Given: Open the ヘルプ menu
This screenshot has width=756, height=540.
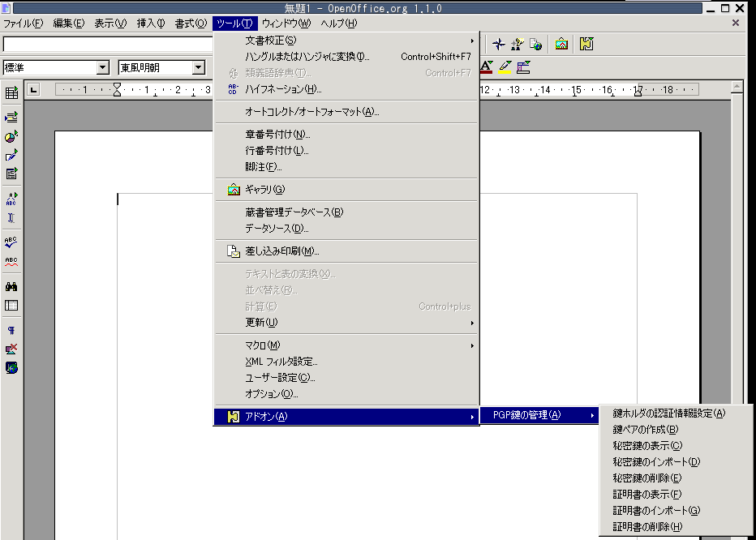Looking at the screenshot, I should point(339,24).
